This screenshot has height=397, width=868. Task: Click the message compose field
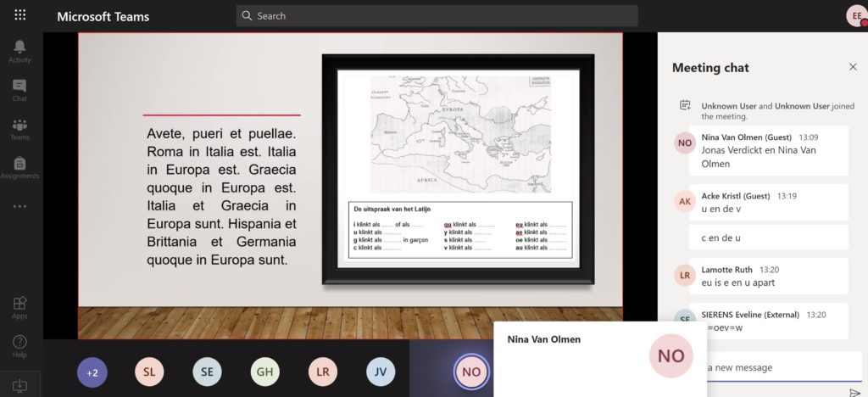(776, 367)
